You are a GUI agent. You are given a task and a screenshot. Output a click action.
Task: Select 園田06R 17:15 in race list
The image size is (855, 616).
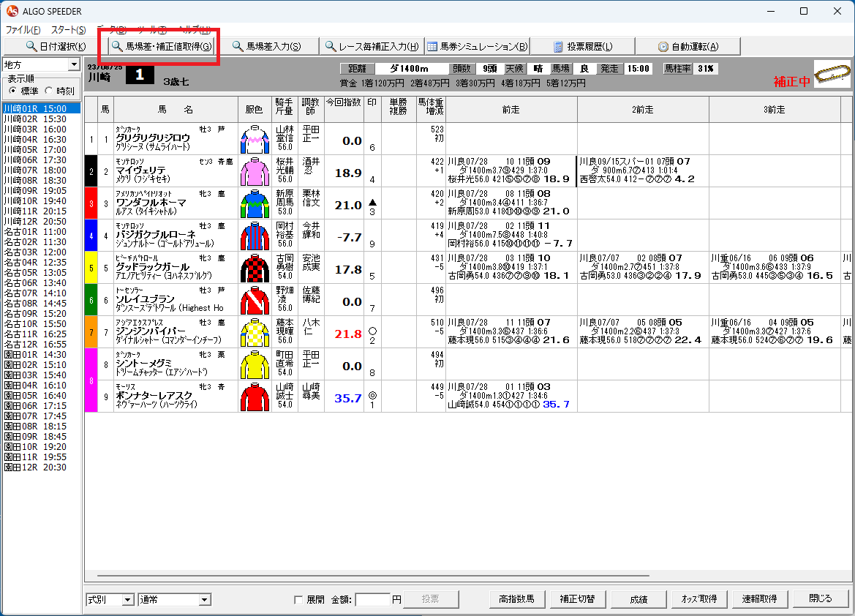click(42, 406)
